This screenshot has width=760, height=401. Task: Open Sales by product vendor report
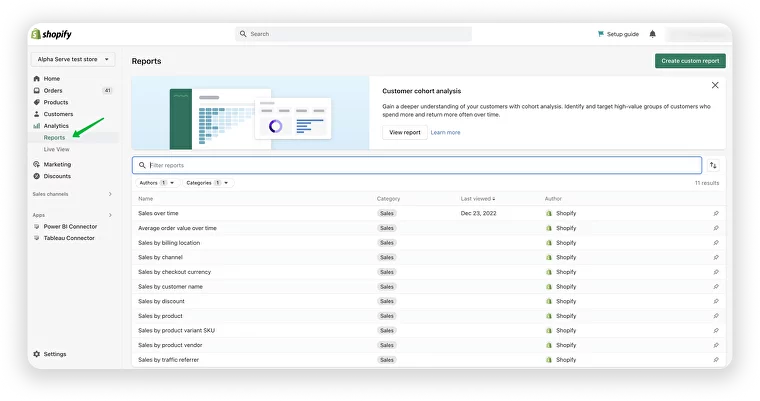coord(170,345)
